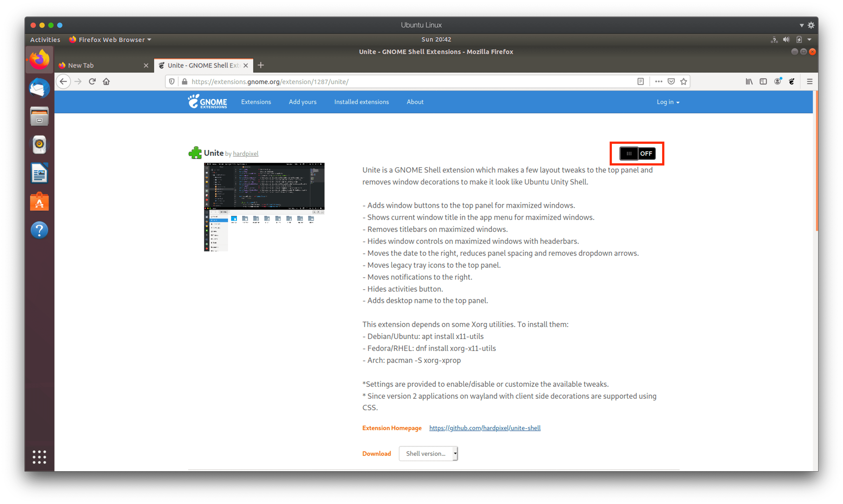Open the clock showing Sun 20:42
The height and width of the screenshot is (504, 843).
[x=436, y=39]
